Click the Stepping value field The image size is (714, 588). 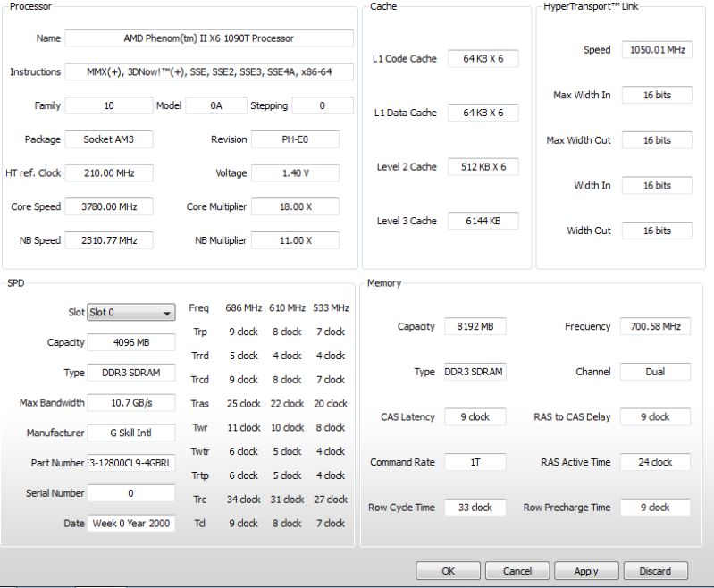(x=323, y=105)
